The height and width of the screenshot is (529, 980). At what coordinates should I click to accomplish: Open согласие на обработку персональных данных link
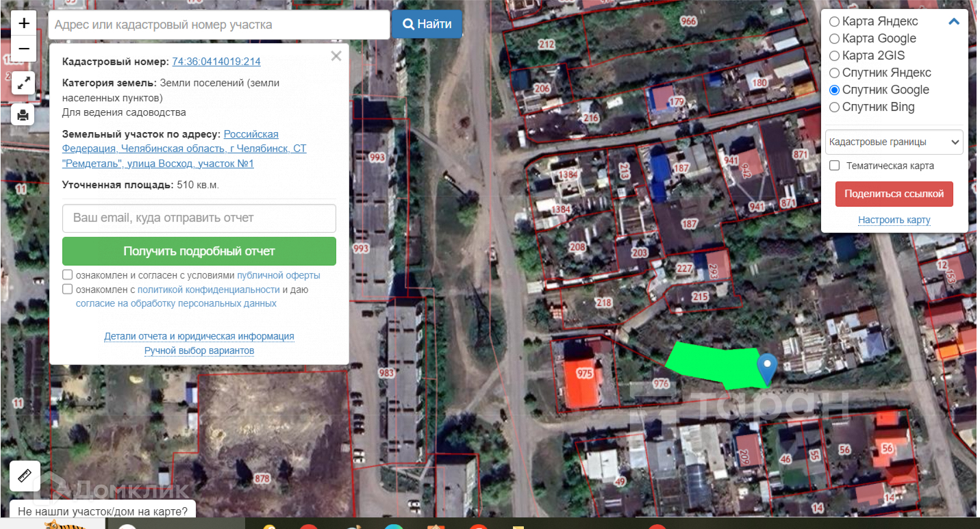(176, 303)
